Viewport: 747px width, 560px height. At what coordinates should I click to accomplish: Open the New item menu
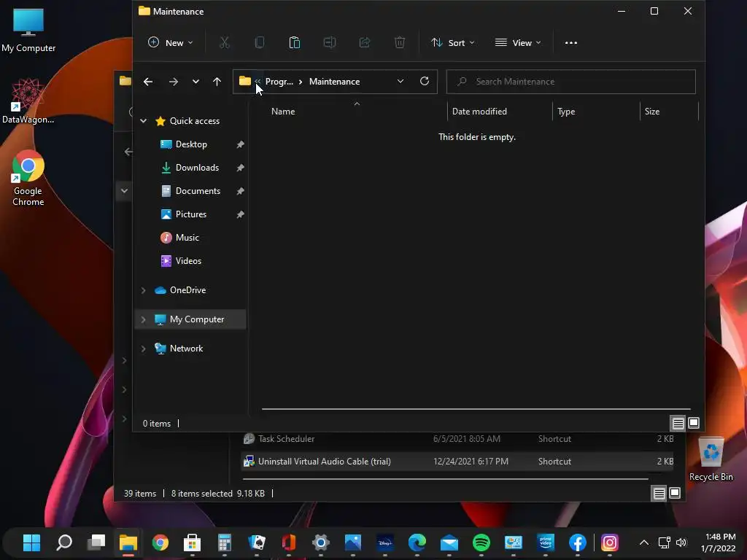tap(170, 43)
